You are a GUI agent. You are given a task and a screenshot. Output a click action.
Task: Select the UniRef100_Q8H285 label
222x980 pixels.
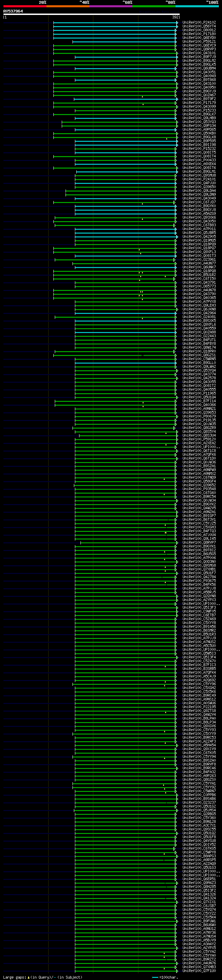(199, 886)
